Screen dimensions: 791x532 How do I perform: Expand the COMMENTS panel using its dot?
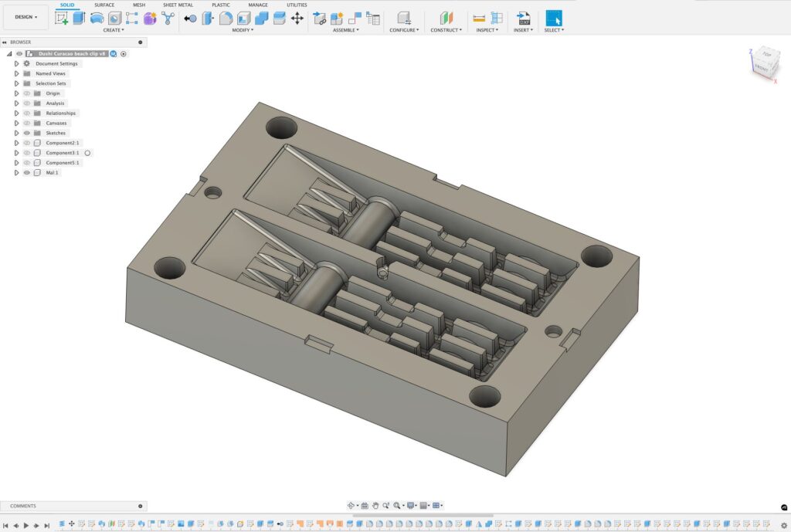pyautogui.click(x=141, y=506)
